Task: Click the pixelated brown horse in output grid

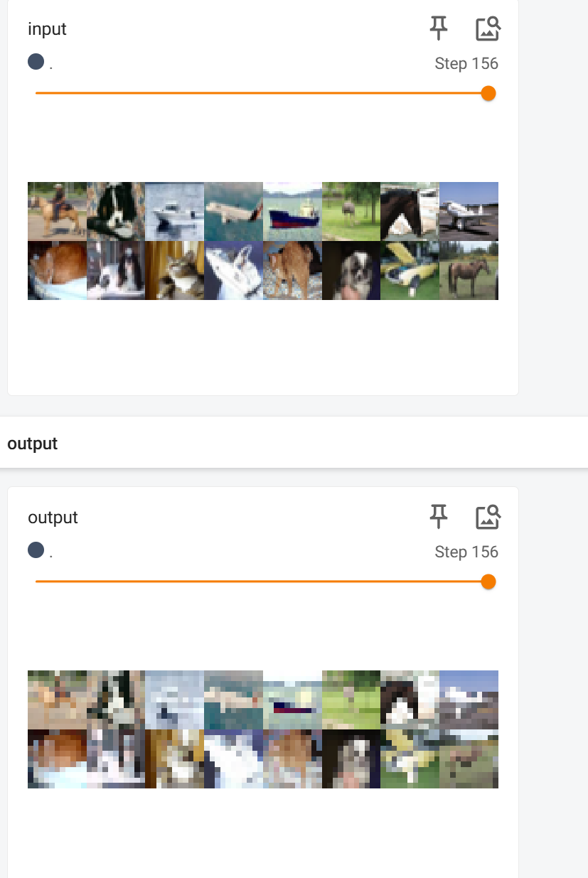Action: (469, 759)
